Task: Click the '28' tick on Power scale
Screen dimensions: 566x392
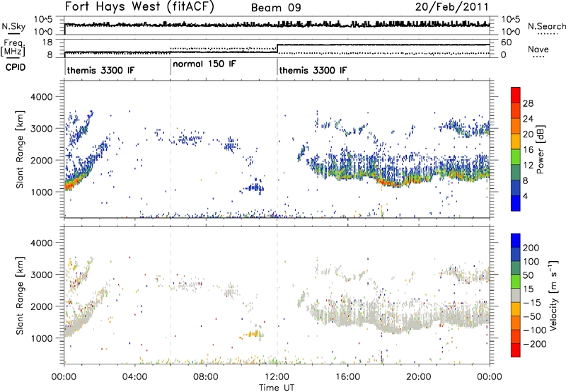Action: click(528, 103)
